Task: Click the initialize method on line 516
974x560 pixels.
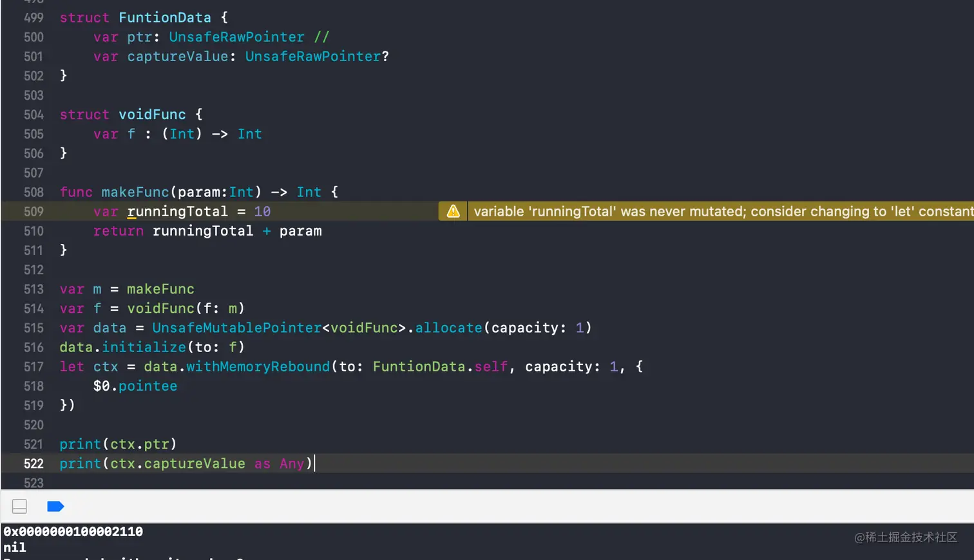Action: [144, 347]
